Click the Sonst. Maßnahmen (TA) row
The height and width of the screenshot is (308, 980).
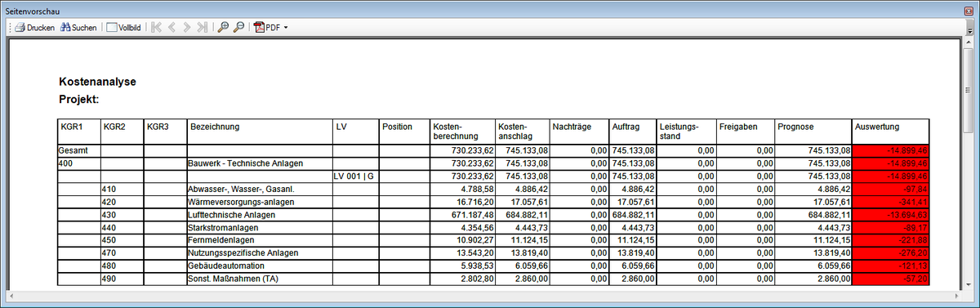(493, 279)
